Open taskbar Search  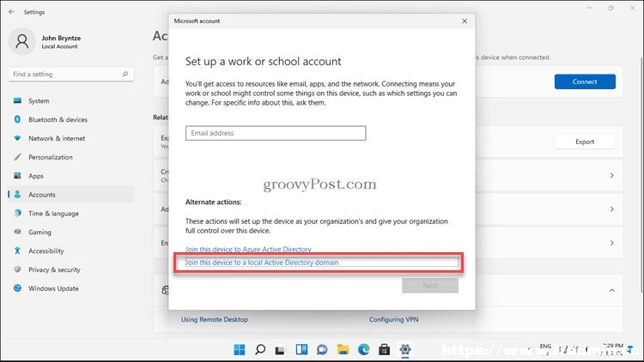pos(260,350)
